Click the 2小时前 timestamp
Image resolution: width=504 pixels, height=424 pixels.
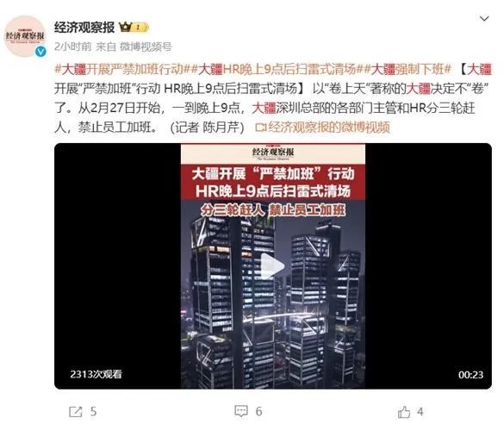click(73, 47)
